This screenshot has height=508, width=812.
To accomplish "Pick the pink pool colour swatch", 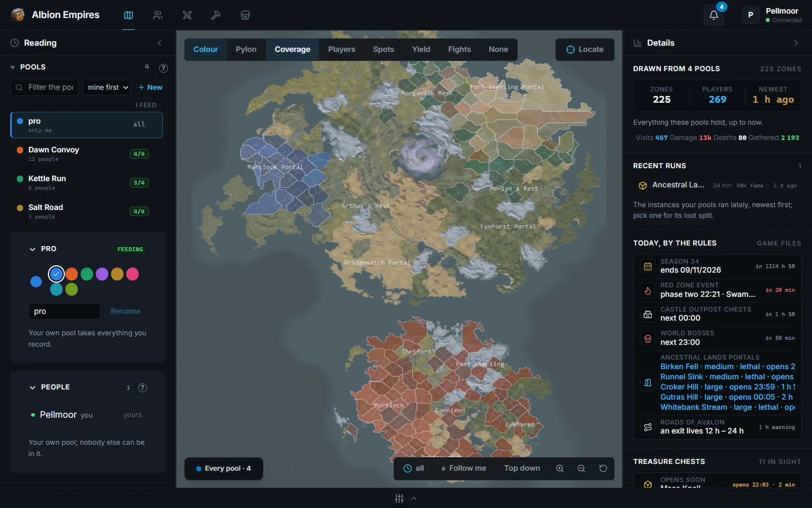I will [x=133, y=274].
